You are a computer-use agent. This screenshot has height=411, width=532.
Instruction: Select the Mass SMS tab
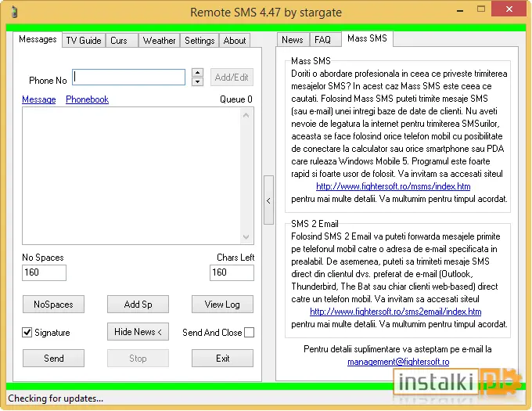[x=367, y=38]
